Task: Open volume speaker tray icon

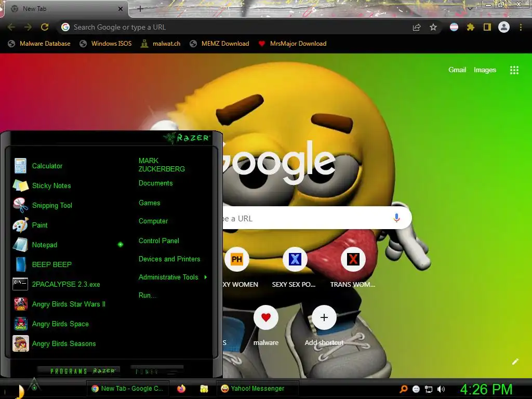Action: pyautogui.click(x=441, y=389)
